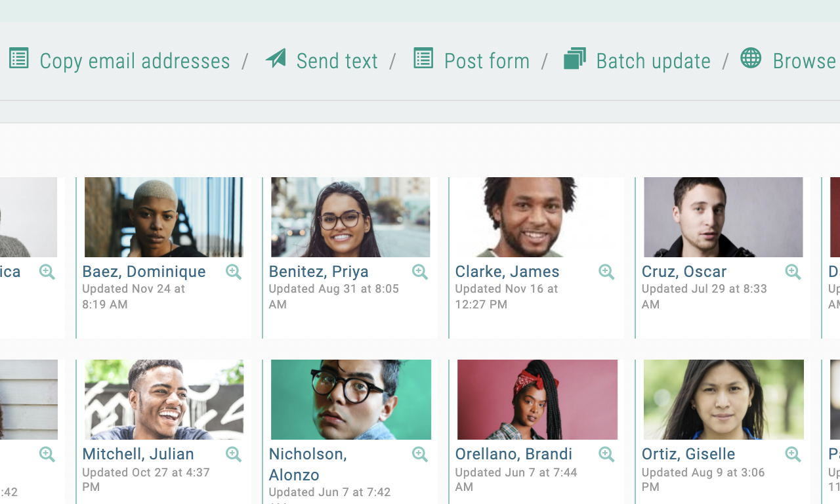Viewport: 840px width, 504px height.
Task: Zoom into Baez, Dominique's photo via magnifier icon
Action: coord(234,272)
